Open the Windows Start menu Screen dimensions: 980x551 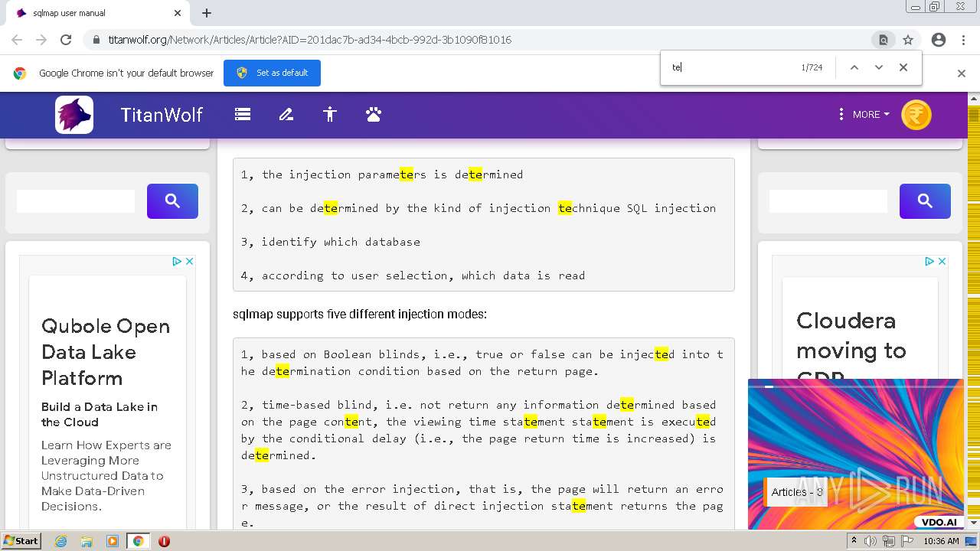click(x=21, y=541)
